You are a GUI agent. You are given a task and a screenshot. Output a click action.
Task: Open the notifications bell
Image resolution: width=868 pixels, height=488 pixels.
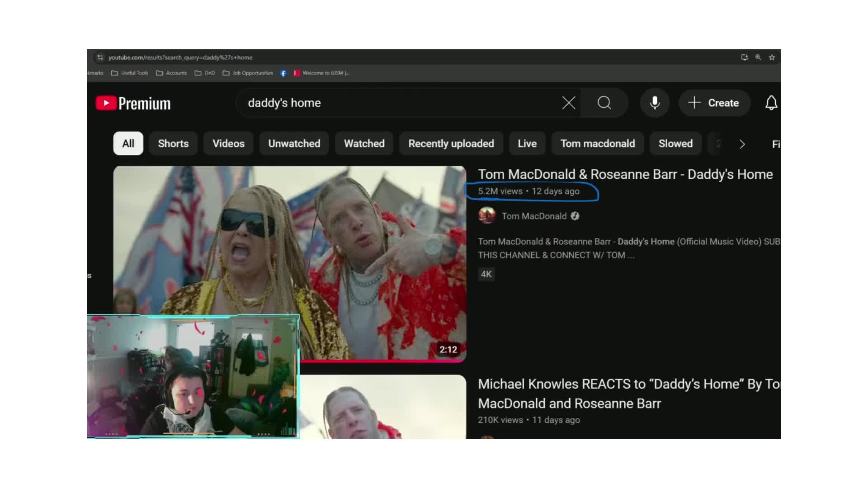coord(771,103)
